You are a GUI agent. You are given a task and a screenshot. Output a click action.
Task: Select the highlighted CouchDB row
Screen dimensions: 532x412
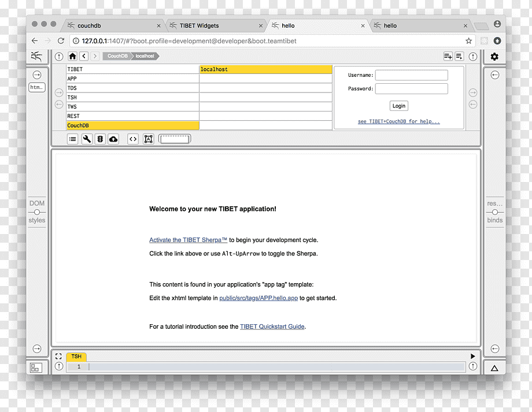[132, 125]
